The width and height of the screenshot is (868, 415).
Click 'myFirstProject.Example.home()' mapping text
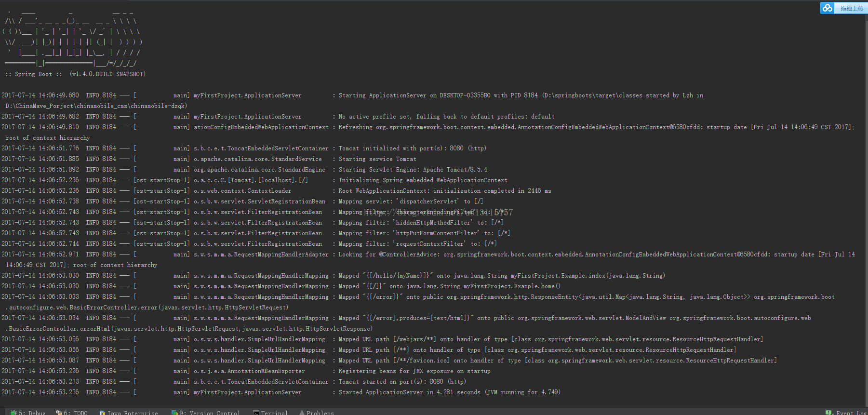tap(512, 286)
